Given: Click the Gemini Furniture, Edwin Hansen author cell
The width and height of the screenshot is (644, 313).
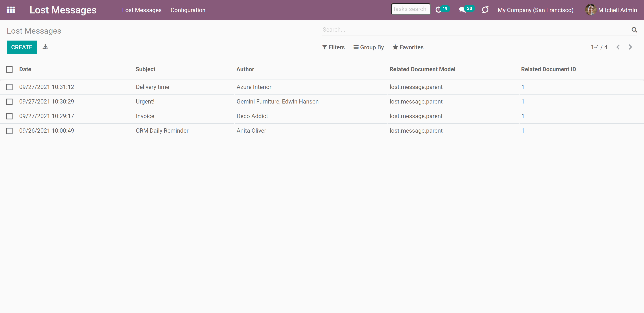Looking at the screenshot, I should coord(278,101).
